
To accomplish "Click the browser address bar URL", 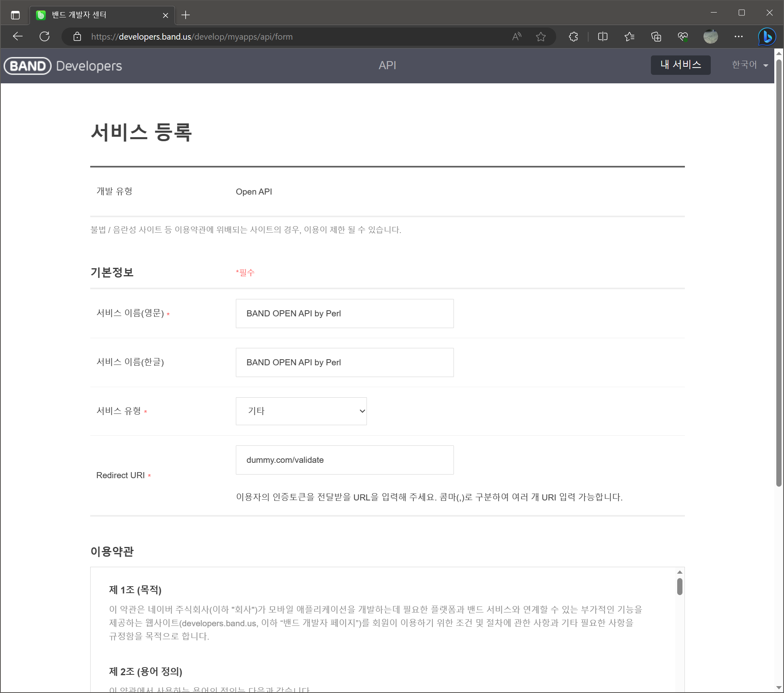I will [x=192, y=37].
